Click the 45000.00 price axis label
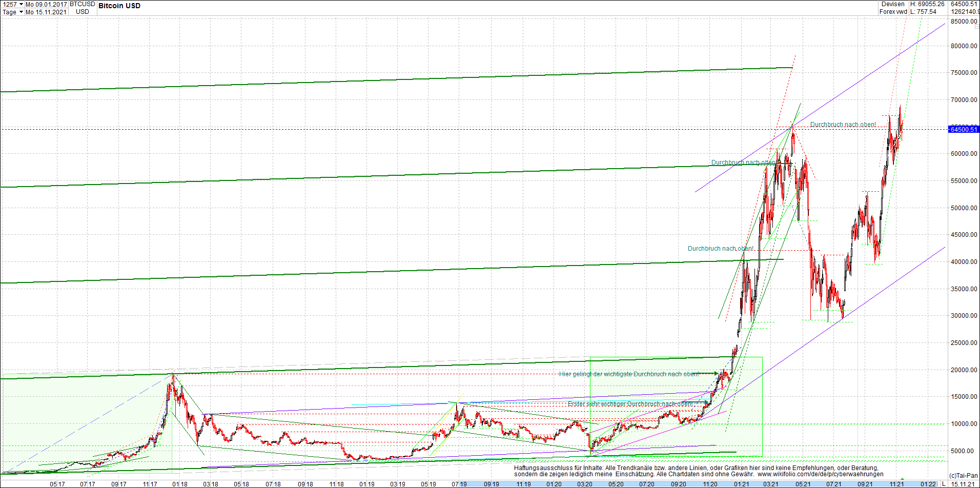Viewport: 980px width, 488px height. coord(964,235)
